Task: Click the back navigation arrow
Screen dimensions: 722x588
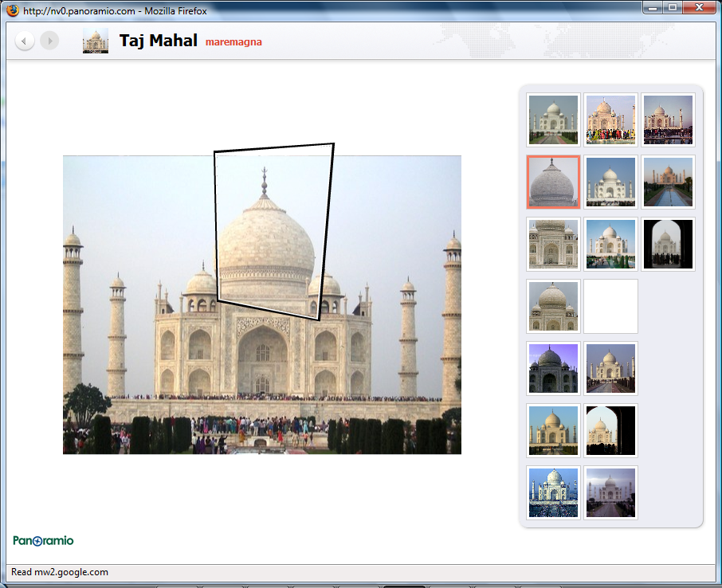Action: click(25, 41)
